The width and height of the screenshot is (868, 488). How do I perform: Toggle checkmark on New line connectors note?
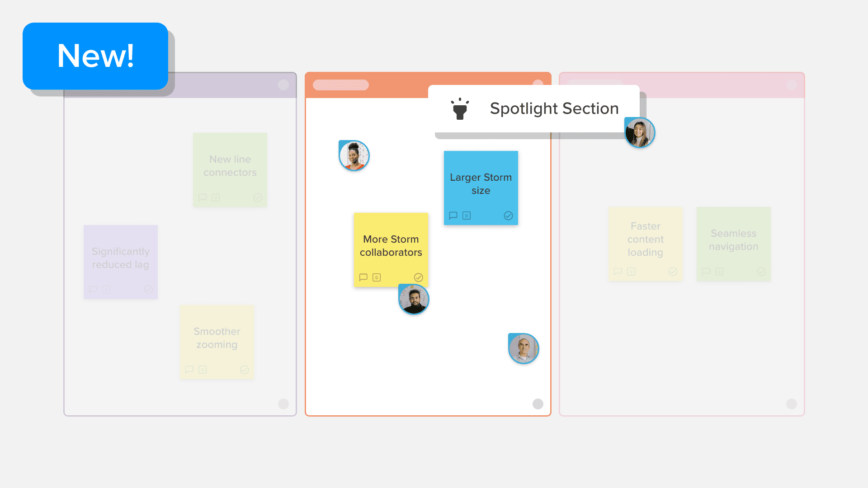tap(258, 197)
